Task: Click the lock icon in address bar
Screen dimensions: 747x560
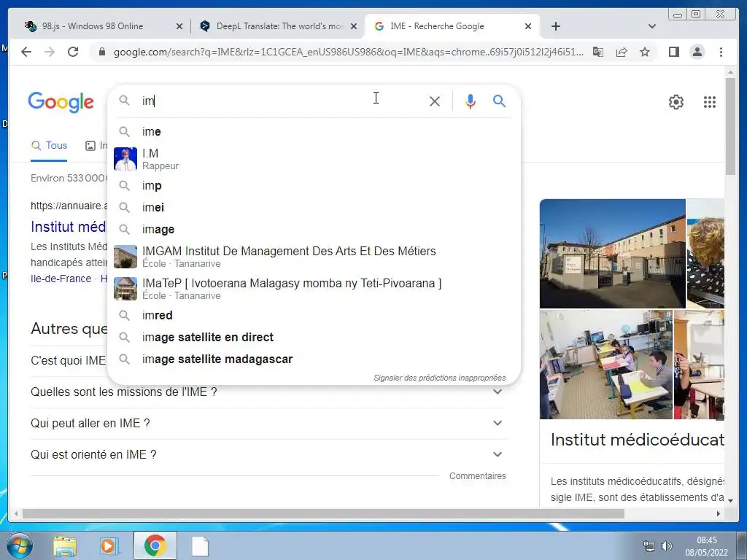Action: coord(101,52)
